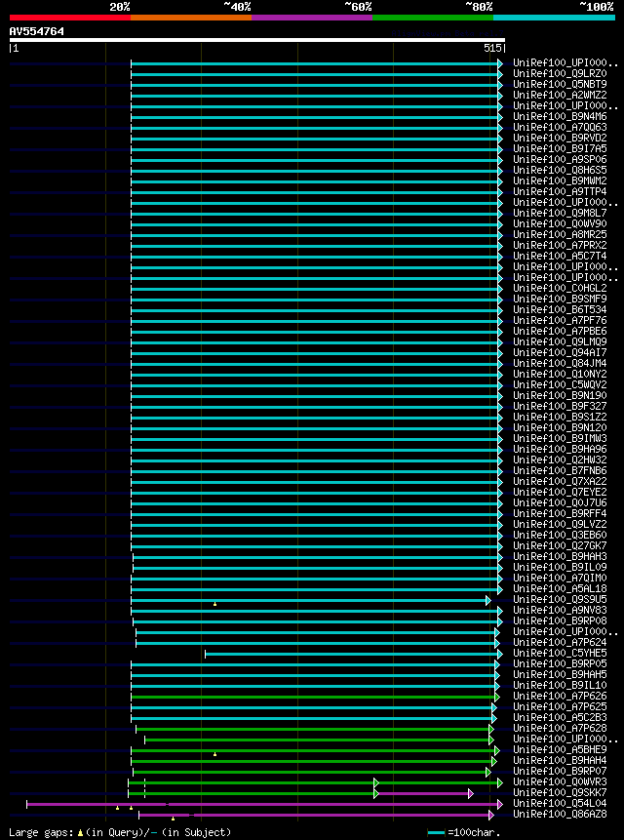The image size is (624, 840).
Task: Select the UniRef100_A9SP06 label
Action: (x=560, y=160)
